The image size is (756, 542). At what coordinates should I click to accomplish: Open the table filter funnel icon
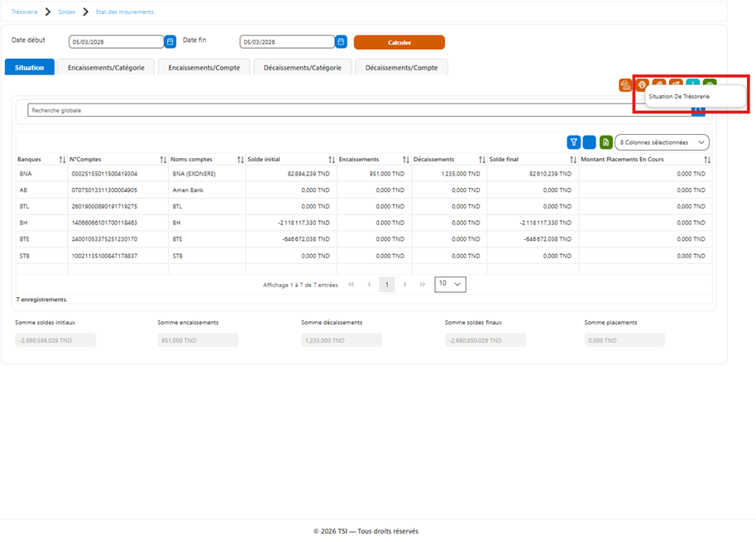tap(574, 142)
